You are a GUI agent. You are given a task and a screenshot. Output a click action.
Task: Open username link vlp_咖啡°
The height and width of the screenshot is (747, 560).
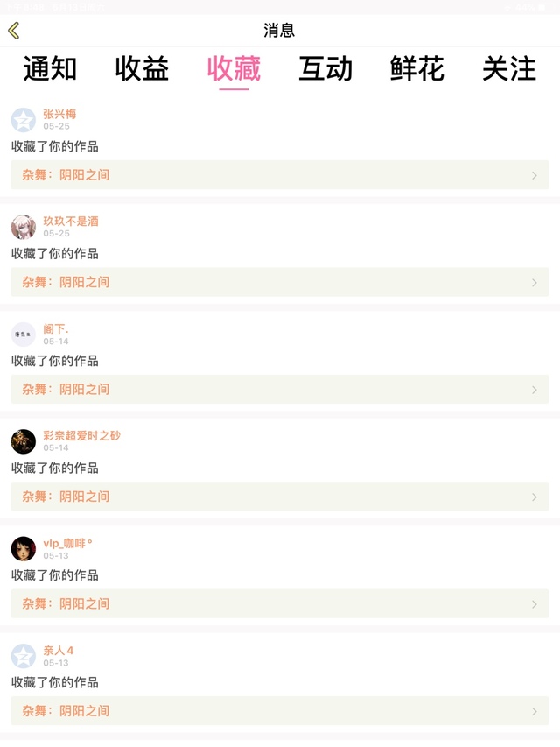click(x=67, y=543)
